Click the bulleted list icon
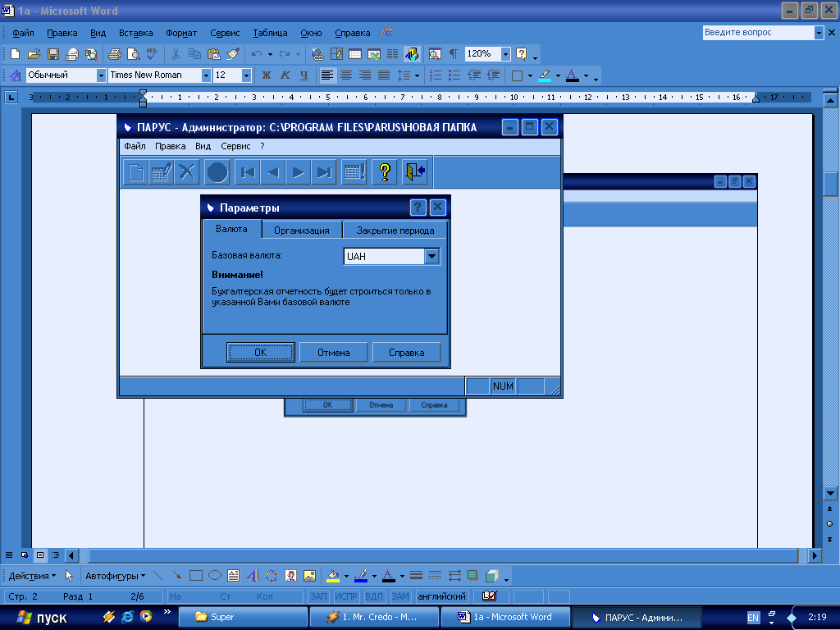This screenshot has height=630, width=840. [x=454, y=75]
